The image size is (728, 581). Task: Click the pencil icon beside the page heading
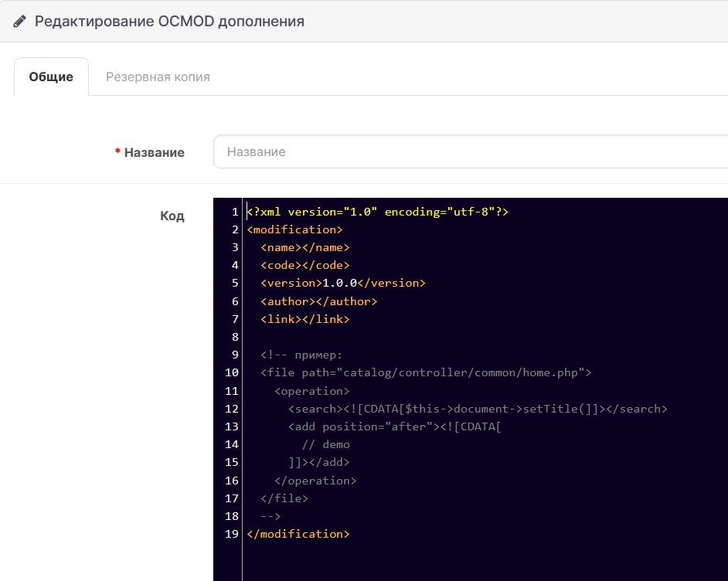click(20, 22)
